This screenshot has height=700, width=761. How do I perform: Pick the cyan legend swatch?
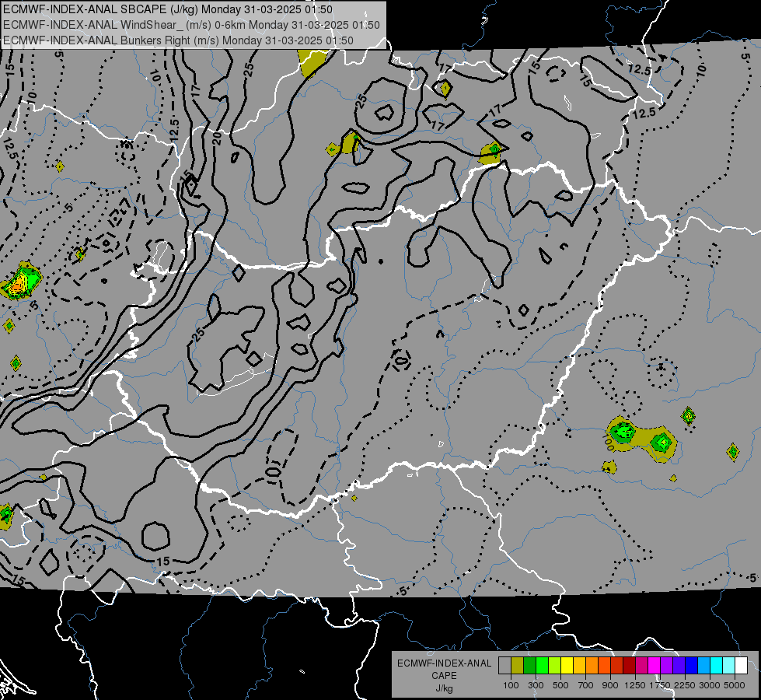[717, 665]
